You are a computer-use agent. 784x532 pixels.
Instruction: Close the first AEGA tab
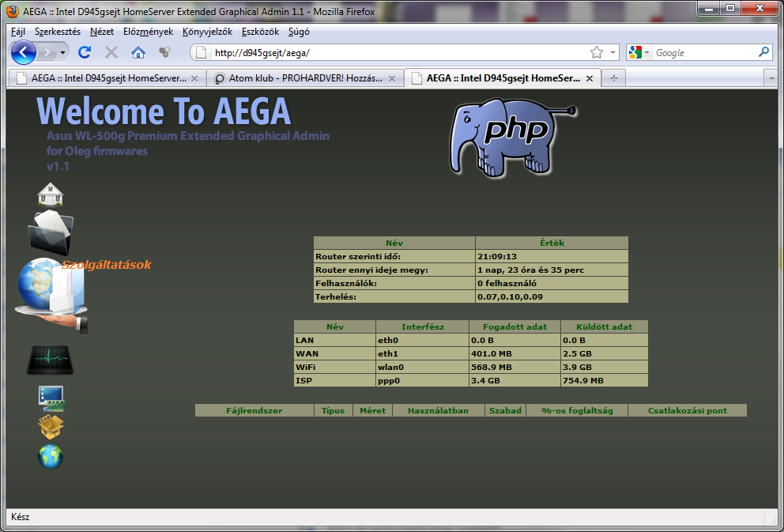(x=194, y=78)
